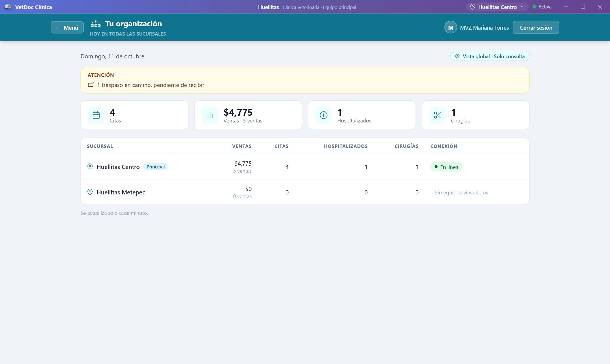Click the $4,775 sales total card value
The image size is (610, 364).
coord(238,112)
